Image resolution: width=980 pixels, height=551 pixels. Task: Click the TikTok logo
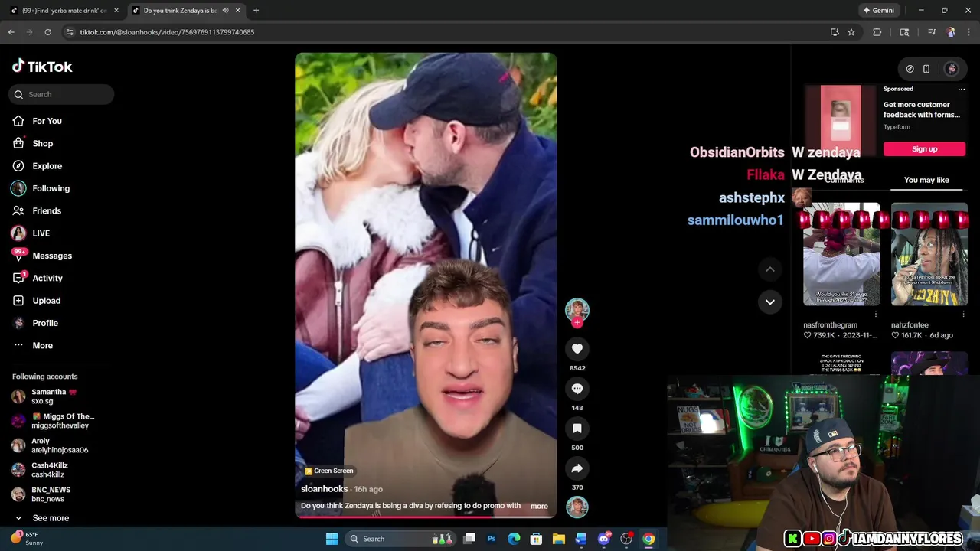tap(42, 67)
